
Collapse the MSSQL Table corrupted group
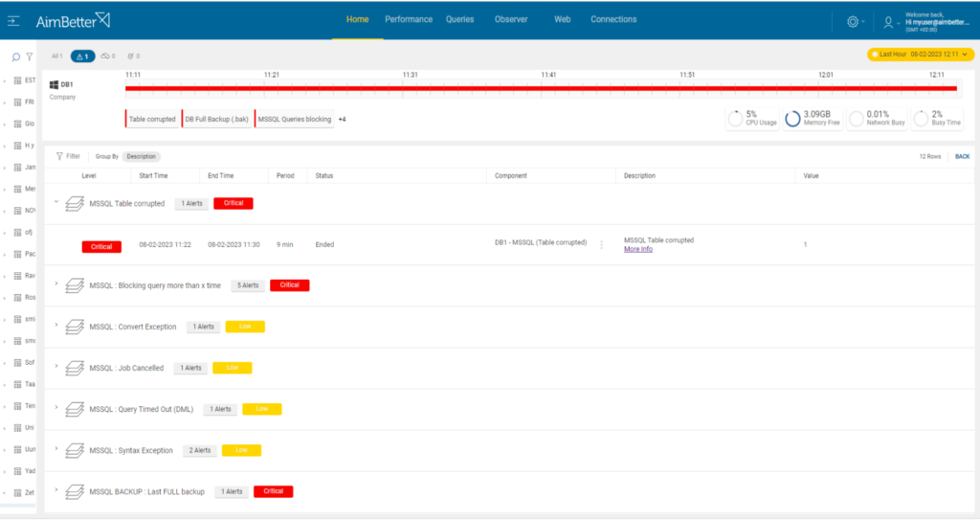(x=56, y=202)
